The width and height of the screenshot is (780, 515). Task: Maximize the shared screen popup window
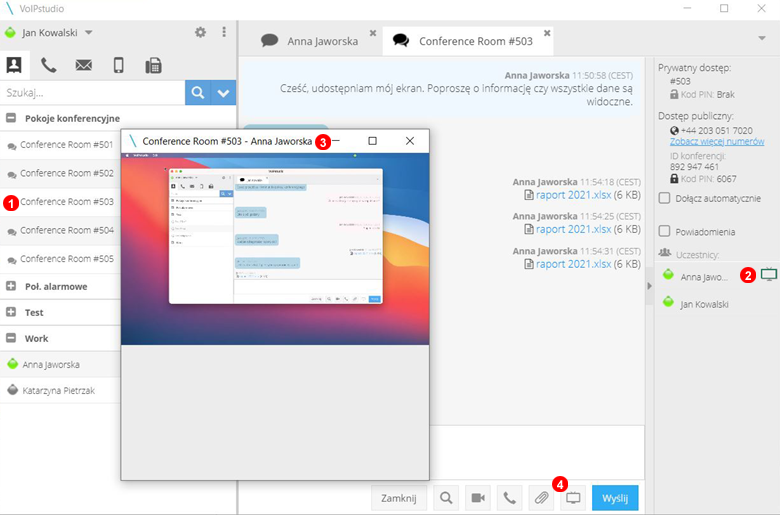(x=372, y=141)
